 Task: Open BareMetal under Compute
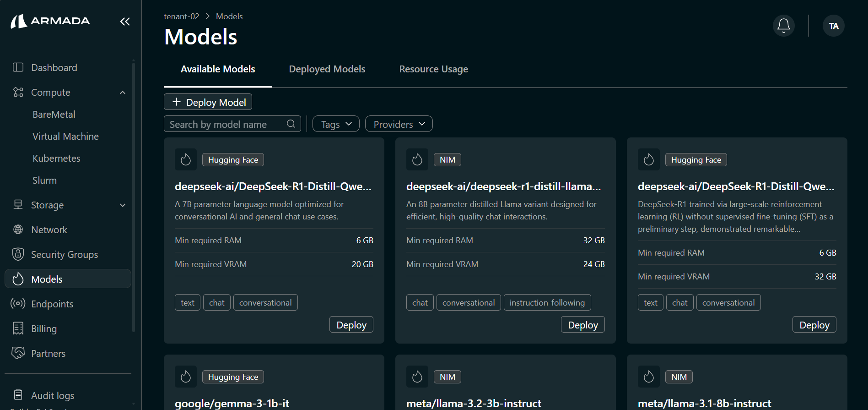tap(54, 115)
